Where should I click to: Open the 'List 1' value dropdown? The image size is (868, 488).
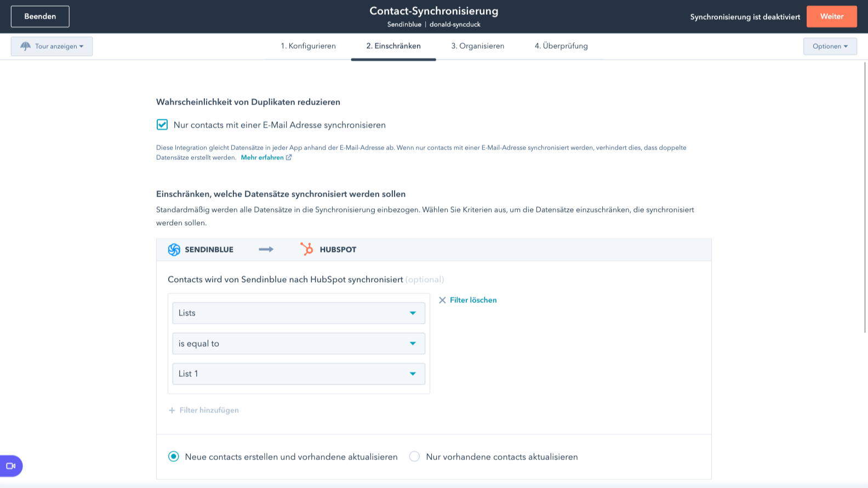(x=299, y=374)
